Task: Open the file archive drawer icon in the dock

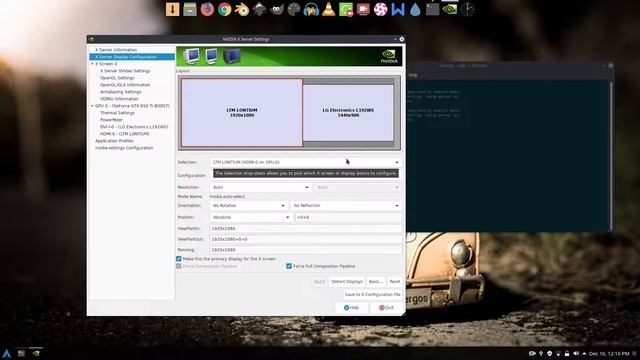Action: click(190, 9)
